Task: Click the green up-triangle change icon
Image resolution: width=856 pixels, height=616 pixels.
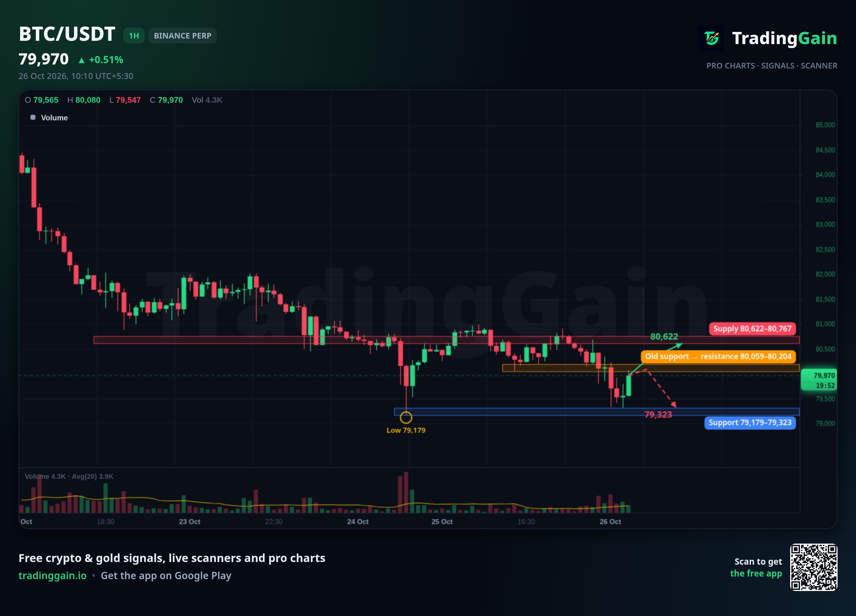Action: pos(82,60)
